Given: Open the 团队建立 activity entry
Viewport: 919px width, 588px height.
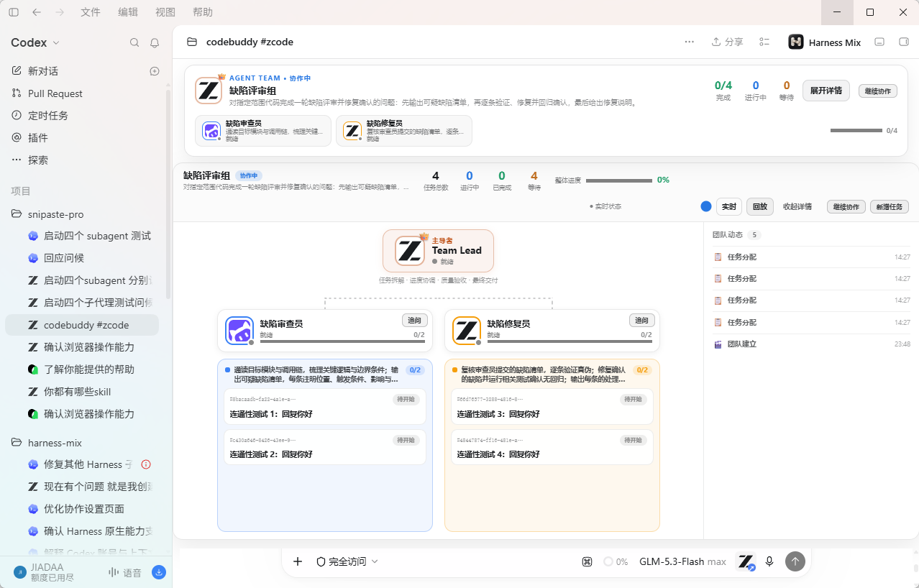Looking at the screenshot, I should pyautogui.click(x=811, y=344).
